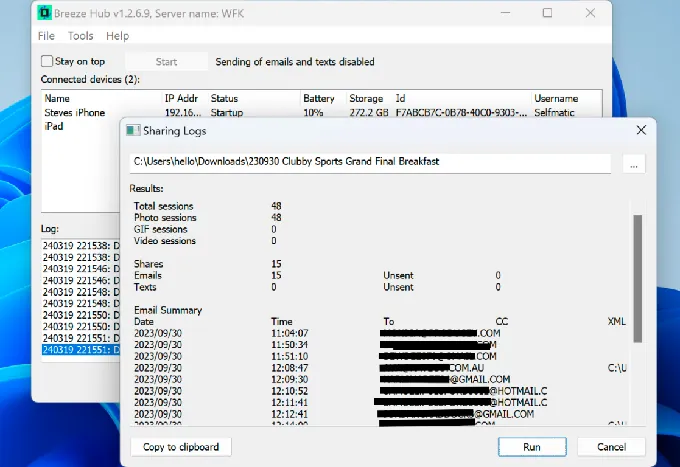This screenshot has height=467, width=680.
Task: Click the Sharing Logs dialog title icon
Action: click(133, 131)
